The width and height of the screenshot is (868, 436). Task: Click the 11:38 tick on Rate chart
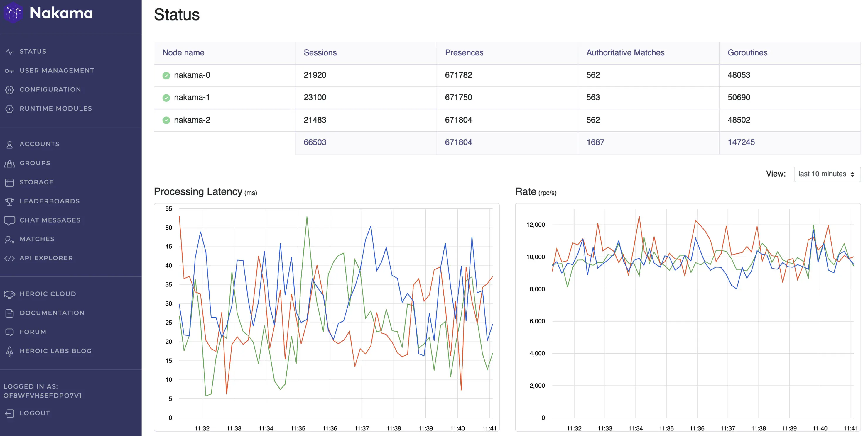(x=759, y=428)
